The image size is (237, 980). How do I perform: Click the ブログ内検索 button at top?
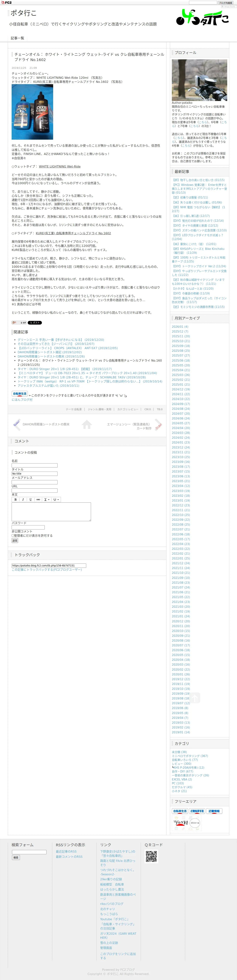click(225, 3)
